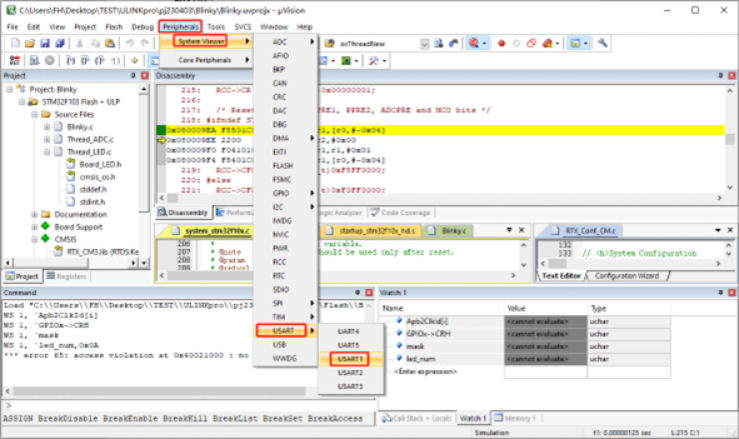Toggle the Project panel auto-hide pin
Image resolution: width=739 pixels, height=439 pixels.
point(134,76)
